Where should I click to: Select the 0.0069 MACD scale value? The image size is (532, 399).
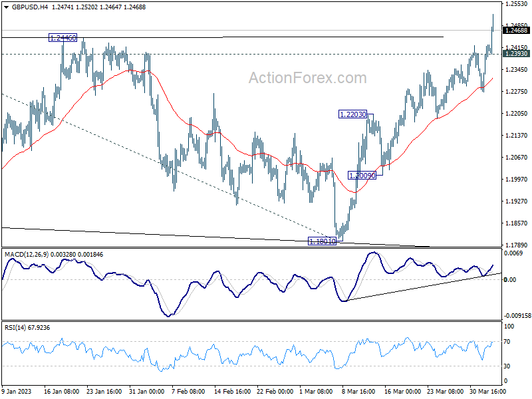[x=513, y=253]
